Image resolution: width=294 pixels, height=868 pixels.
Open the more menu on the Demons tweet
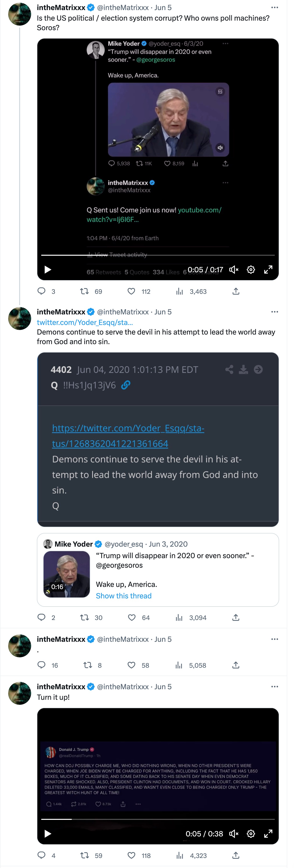tap(275, 312)
